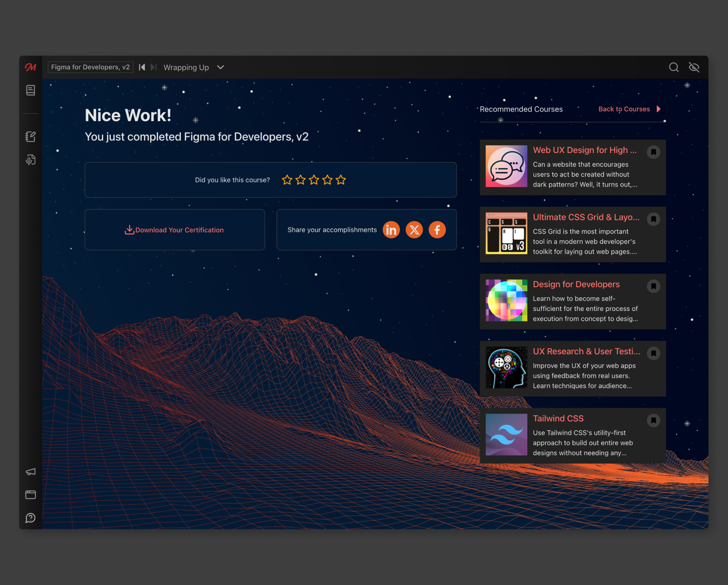
Task: Share accomplishment on LinkedIn
Action: [391, 230]
